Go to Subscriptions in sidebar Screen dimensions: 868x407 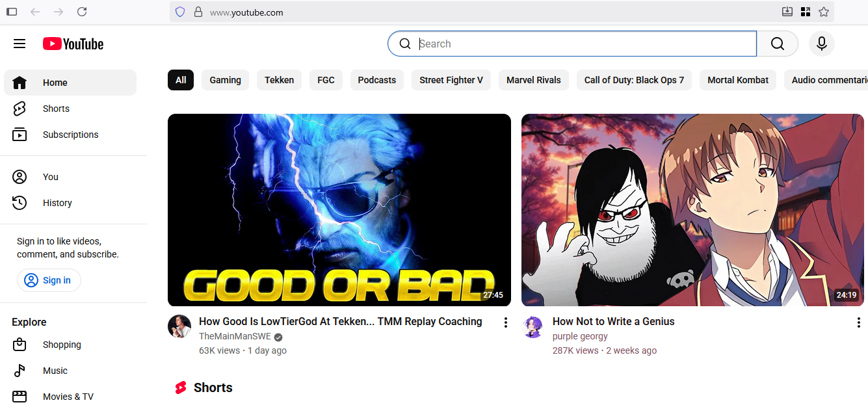pos(70,135)
